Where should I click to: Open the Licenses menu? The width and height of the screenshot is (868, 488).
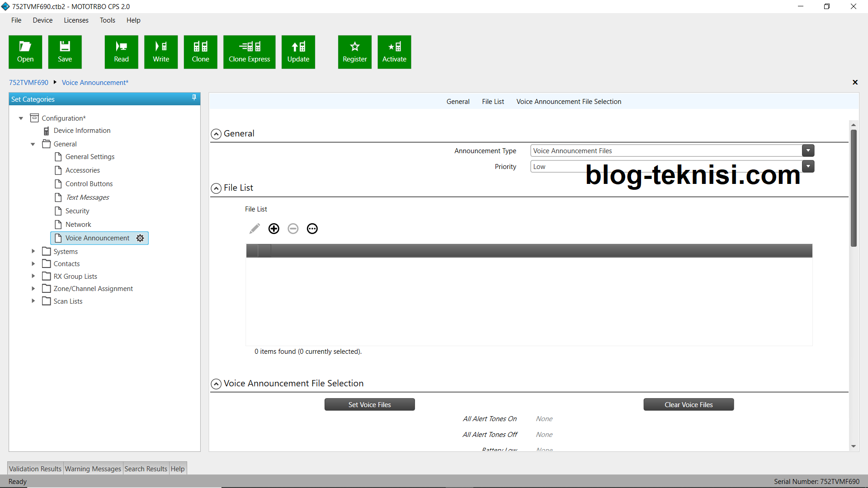(x=76, y=20)
